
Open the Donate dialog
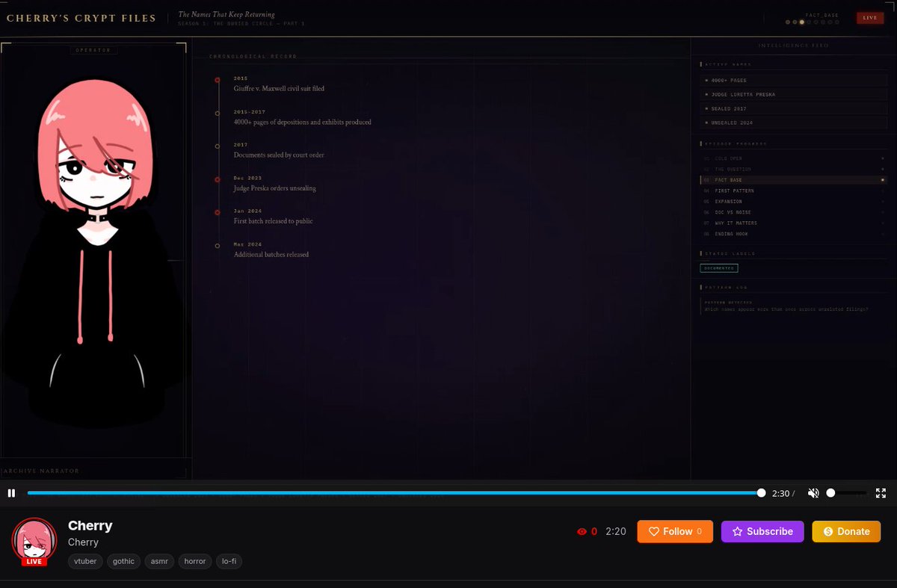coord(846,531)
